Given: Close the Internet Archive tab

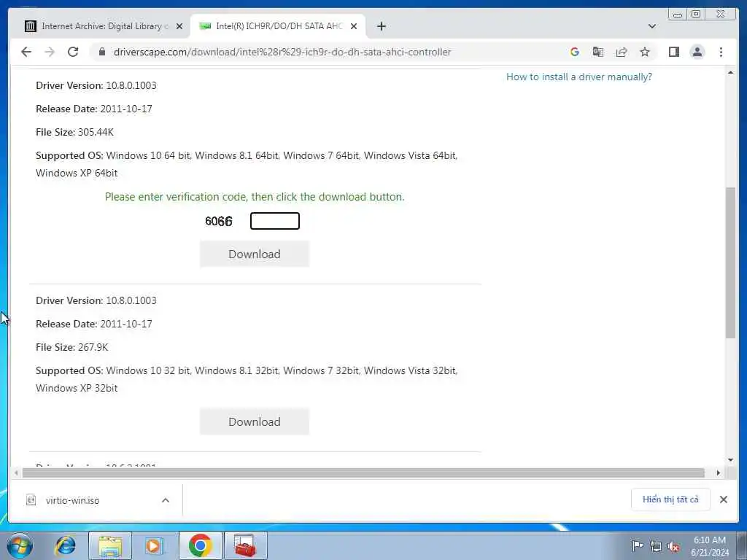Looking at the screenshot, I should click(x=179, y=26).
